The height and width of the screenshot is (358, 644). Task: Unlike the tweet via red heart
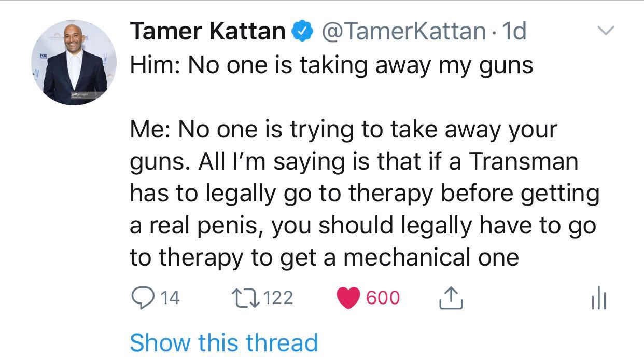pos(347,298)
